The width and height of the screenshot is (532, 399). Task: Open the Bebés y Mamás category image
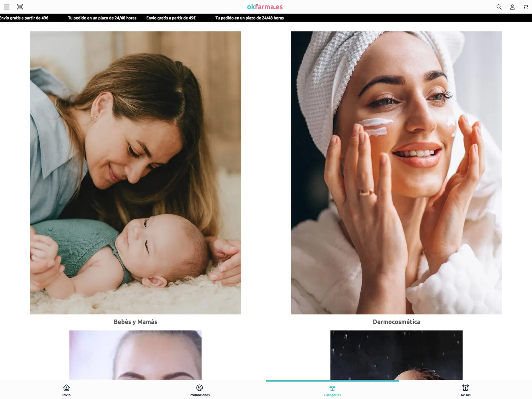(135, 173)
